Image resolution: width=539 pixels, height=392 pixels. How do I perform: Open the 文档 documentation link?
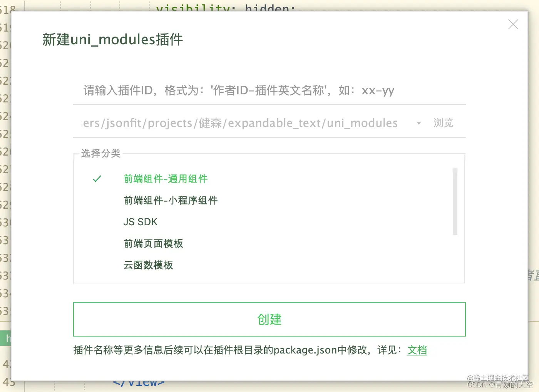[417, 350]
